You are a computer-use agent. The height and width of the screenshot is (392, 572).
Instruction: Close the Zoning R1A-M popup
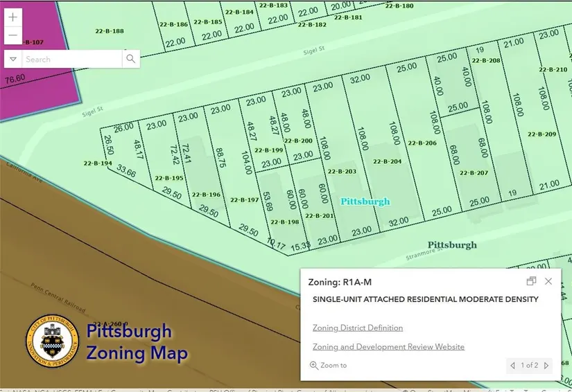tap(548, 281)
